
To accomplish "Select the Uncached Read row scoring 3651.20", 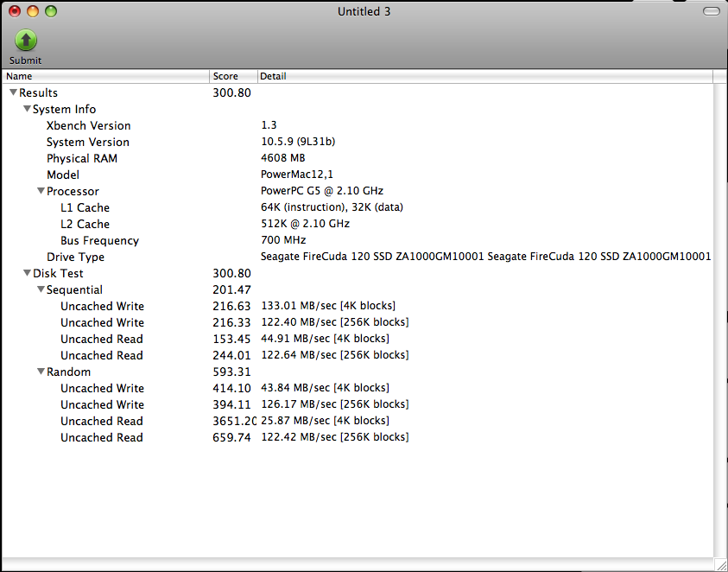I will point(358,421).
